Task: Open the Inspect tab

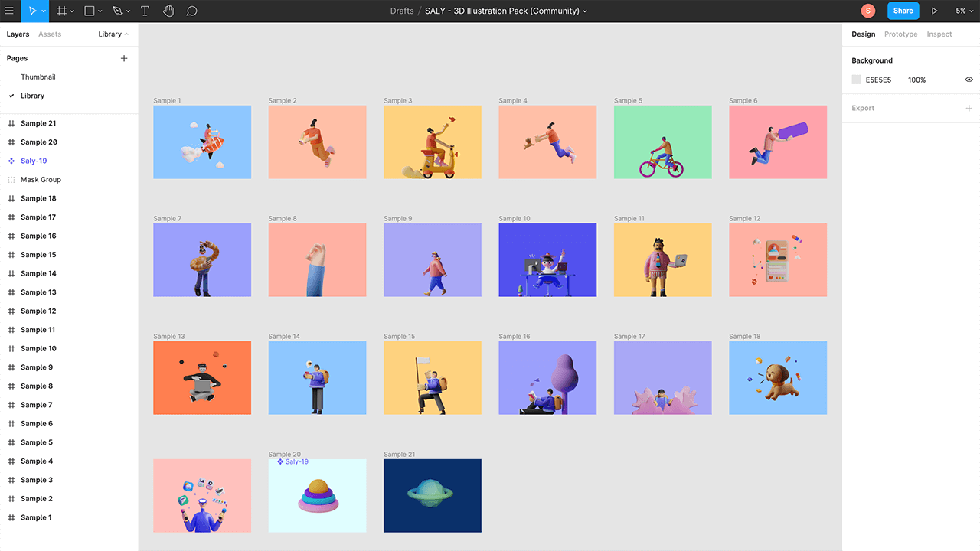Action: 939,34
